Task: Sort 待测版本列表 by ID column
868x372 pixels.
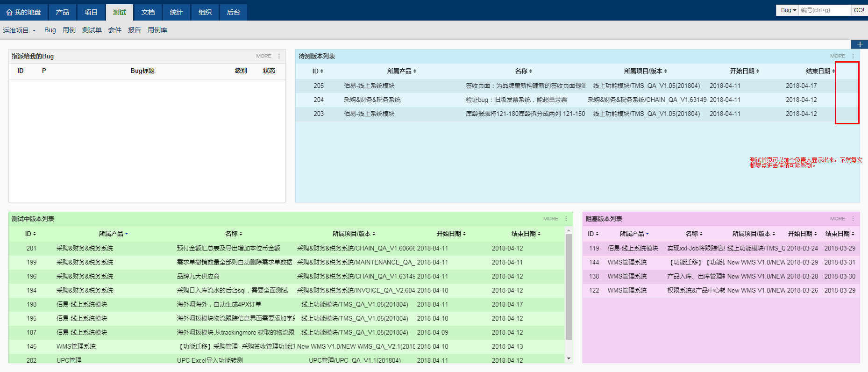Action: 318,71
